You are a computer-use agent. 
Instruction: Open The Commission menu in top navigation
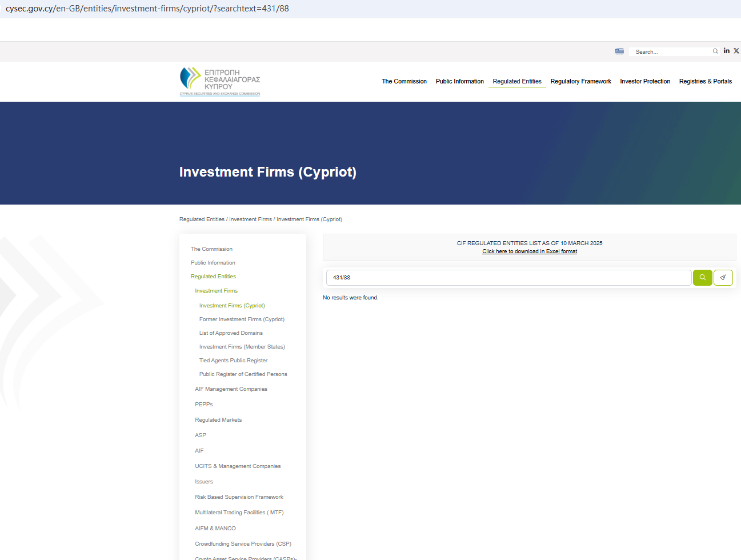click(404, 81)
